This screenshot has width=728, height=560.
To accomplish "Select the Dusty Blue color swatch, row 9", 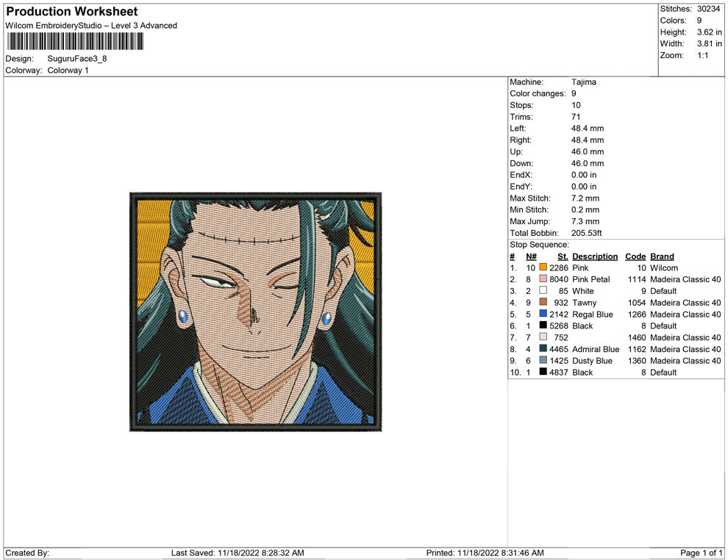I will pyautogui.click(x=543, y=360).
